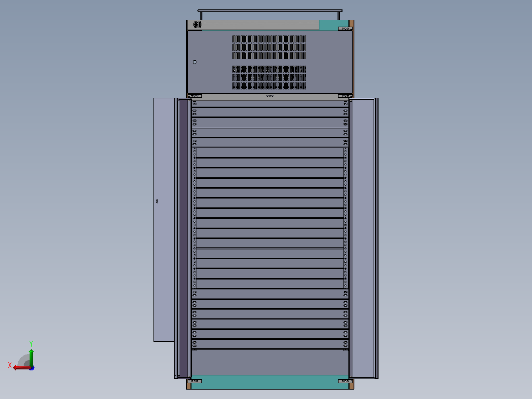
Task: Click the green Y axis arrow of the triad
Action: (31, 357)
